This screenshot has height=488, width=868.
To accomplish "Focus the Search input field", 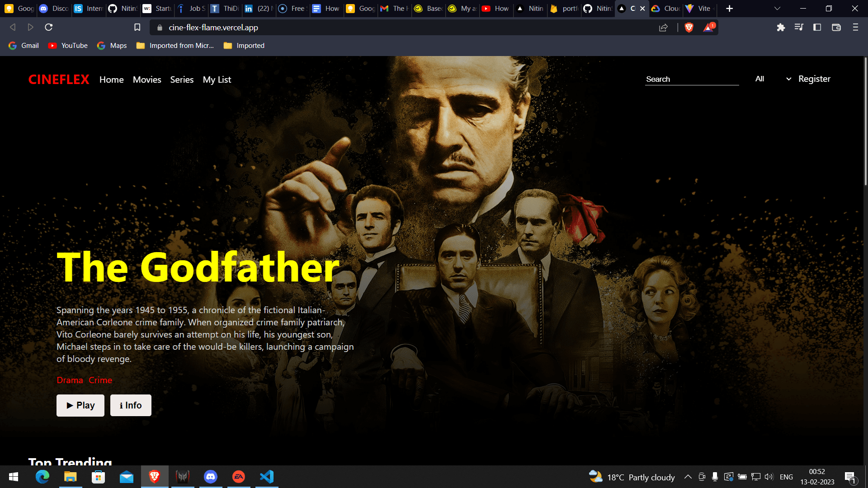I will tap(692, 79).
